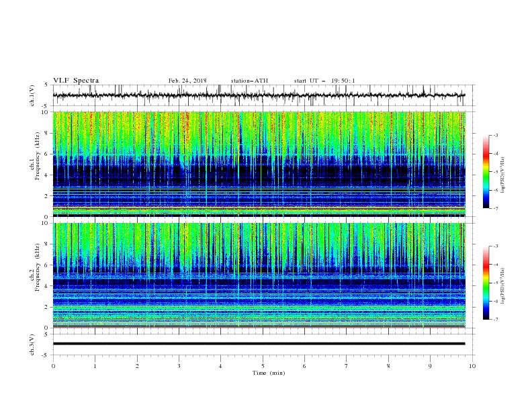Click the "10" tick on the time axis
The width and height of the screenshot is (532, 411).
(472, 366)
